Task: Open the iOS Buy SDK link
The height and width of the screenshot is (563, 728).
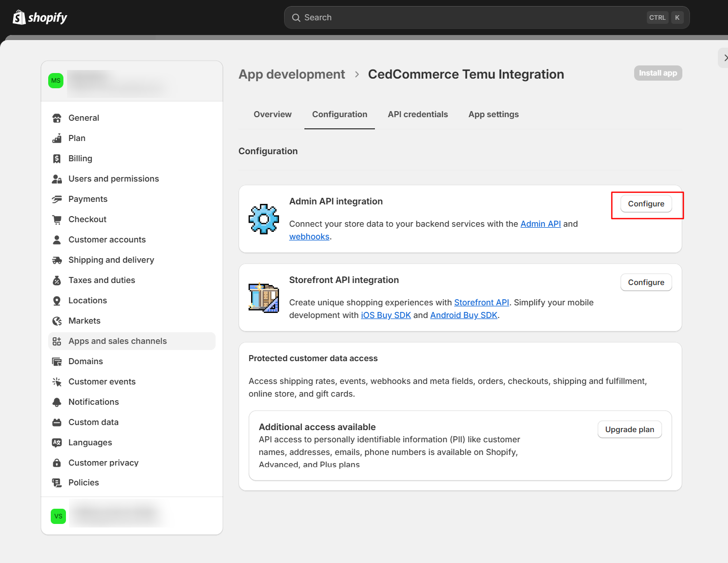Action: tap(386, 315)
